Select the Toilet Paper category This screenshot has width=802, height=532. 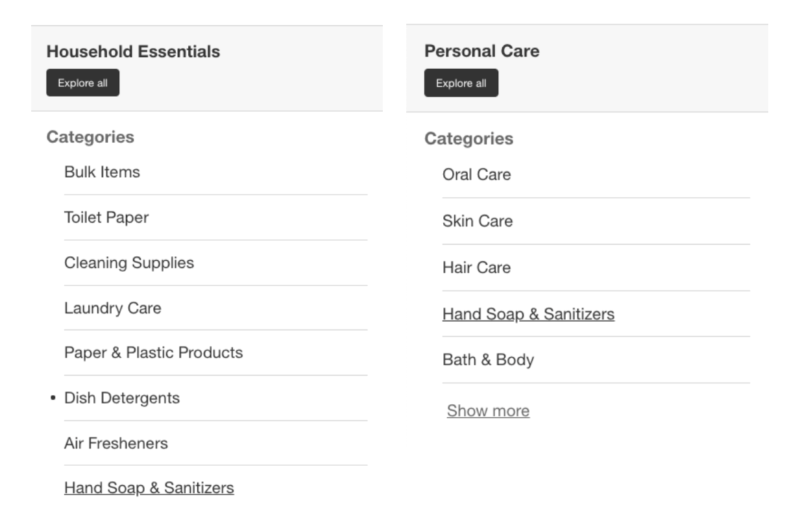click(x=106, y=217)
